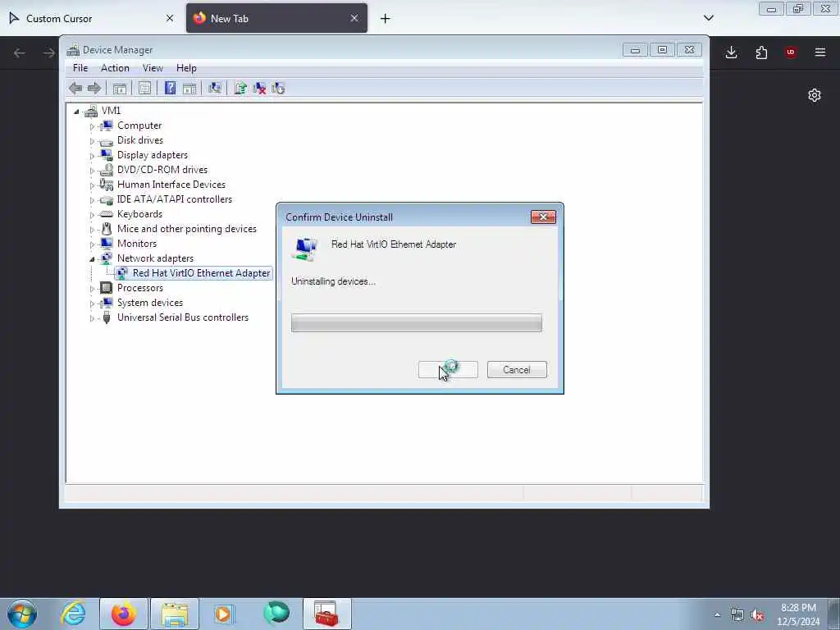Select the Monitors tree item

(137, 244)
